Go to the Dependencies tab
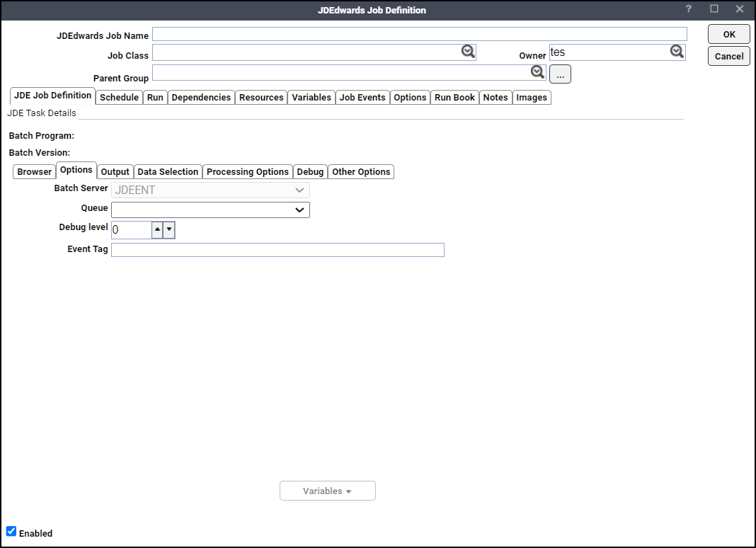 (x=201, y=98)
